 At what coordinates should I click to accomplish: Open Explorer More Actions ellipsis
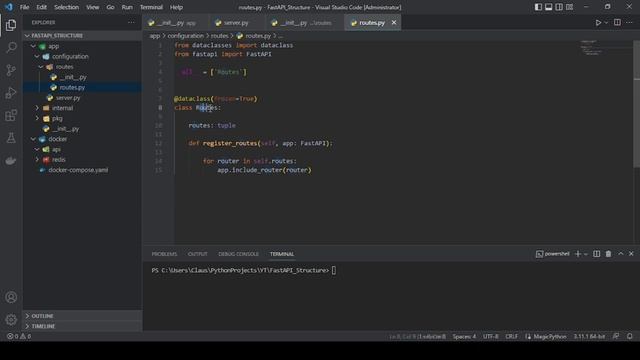click(131, 22)
